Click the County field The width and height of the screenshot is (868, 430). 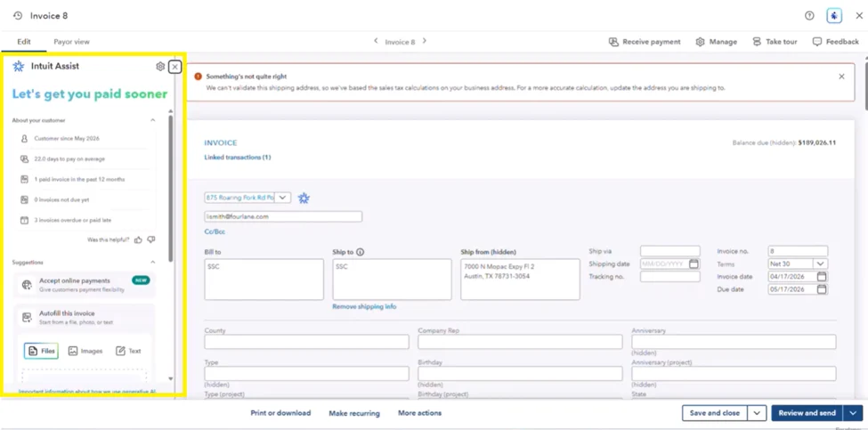click(x=306, y=342)
